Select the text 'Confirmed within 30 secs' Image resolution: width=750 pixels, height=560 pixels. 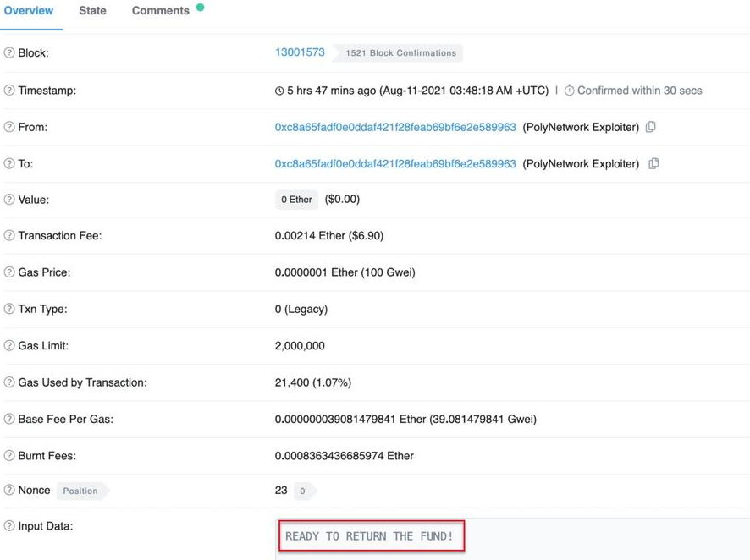(x=639, y=91)
